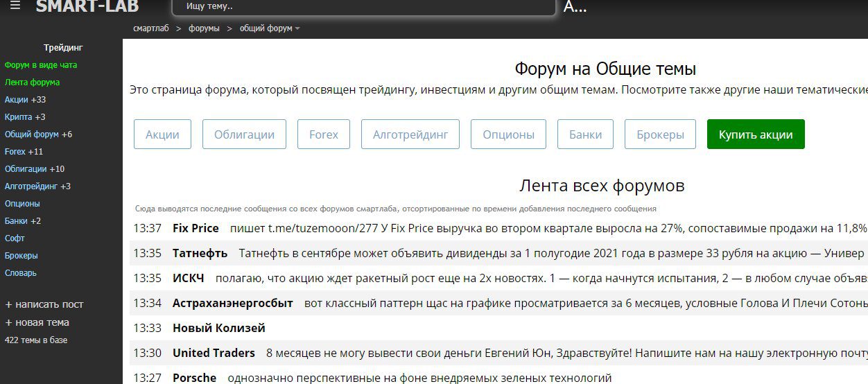Select 'Облигации +10' in sidebar
This screenshot has height=384, width=868.
click(x=35, y=169)
